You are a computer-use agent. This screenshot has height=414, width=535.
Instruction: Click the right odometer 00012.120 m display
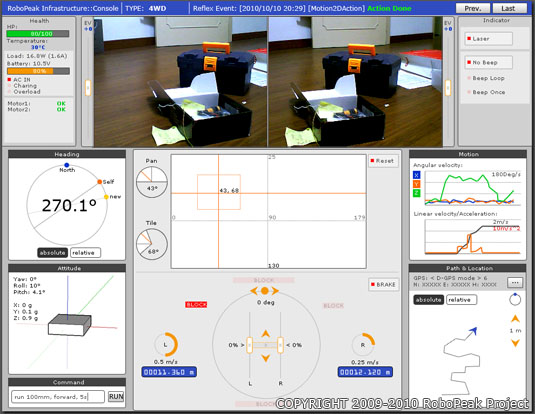point(365,372)
